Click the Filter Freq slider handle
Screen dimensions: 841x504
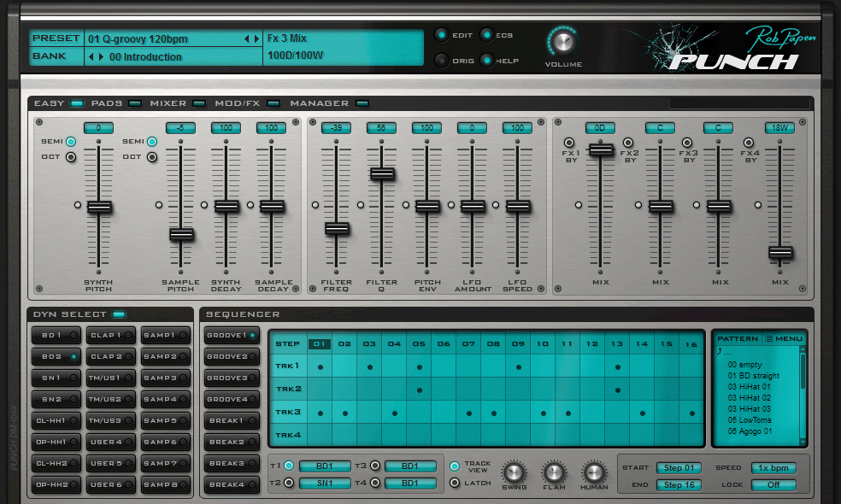coord(337,229)
